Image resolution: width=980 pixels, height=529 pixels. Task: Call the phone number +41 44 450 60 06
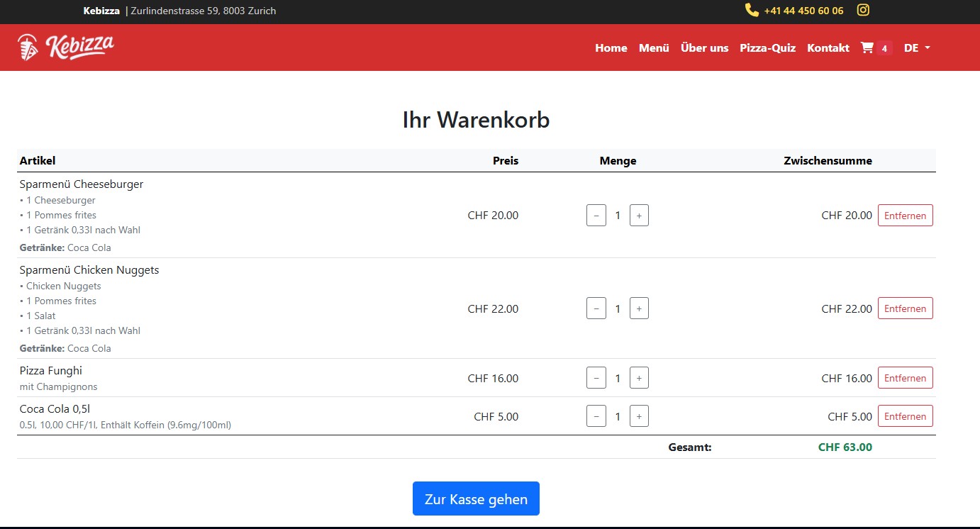[803, 11]
